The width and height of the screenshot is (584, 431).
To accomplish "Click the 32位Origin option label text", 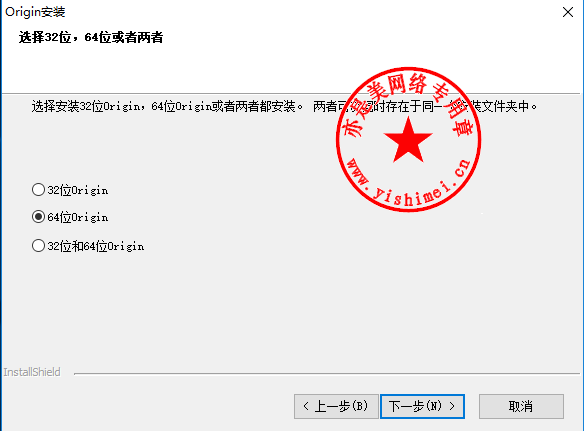I will (x=78, y=190).
